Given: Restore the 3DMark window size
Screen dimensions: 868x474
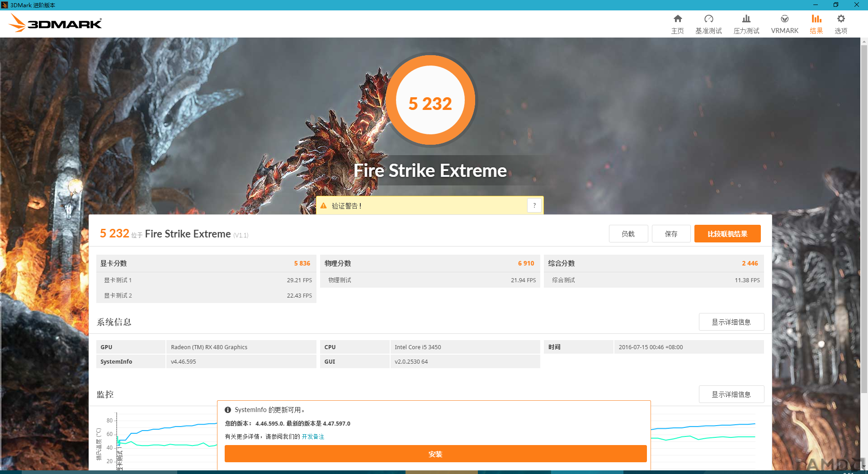Looking at the screenshot, I should click(x=836, y=5).
